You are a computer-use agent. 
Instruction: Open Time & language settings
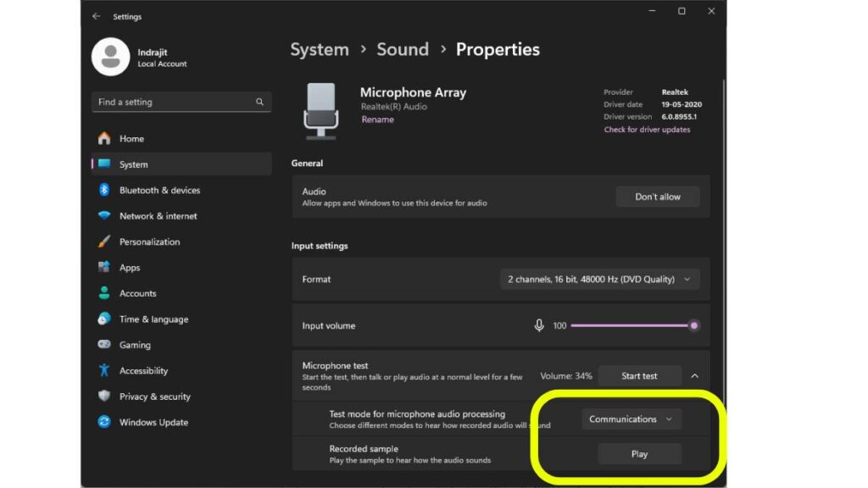click(x=152, y=319)
